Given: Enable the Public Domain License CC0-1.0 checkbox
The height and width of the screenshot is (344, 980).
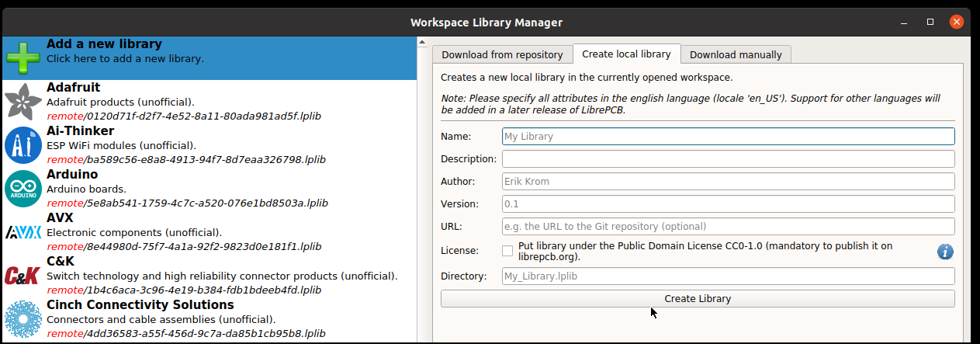Looking at the screenshot, I should point(507,251).
